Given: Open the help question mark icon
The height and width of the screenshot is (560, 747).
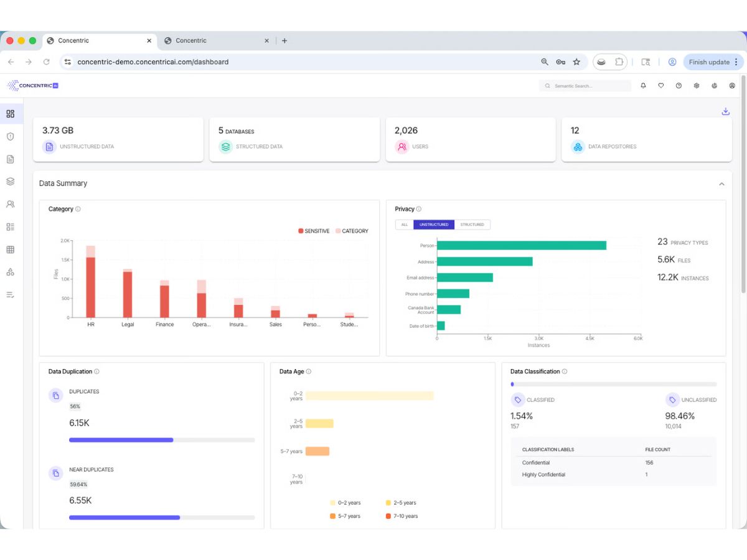Looking at the screenshot, I should pyautogui.click(x=679, y=86).
